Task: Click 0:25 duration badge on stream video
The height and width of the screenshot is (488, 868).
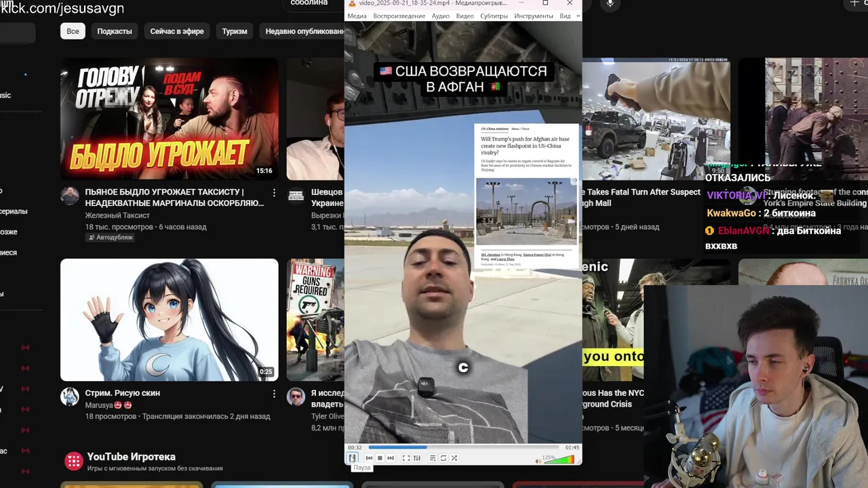Action: (266, 372)
